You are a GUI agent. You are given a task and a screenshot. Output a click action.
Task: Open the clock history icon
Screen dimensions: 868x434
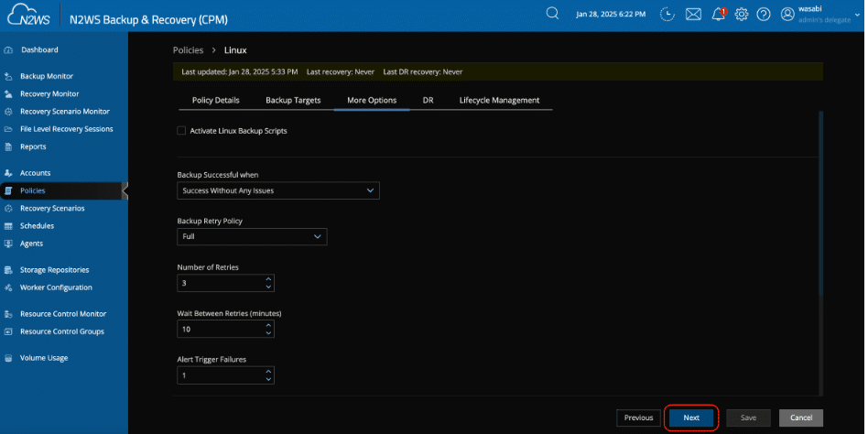click(667, 15)
